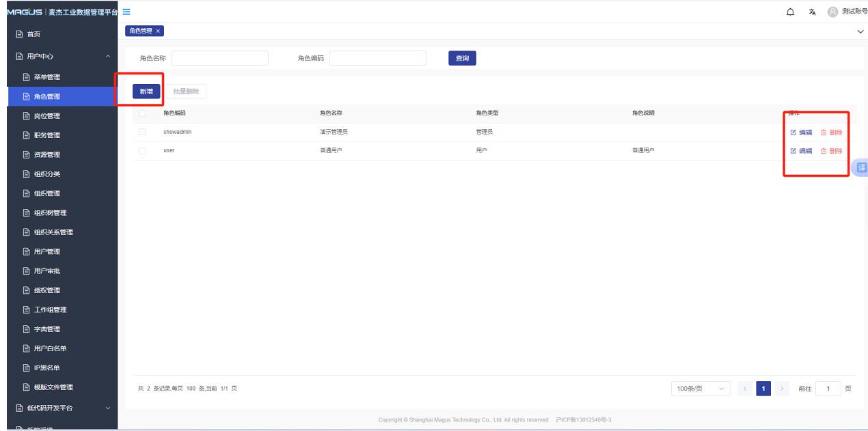Close the 角色管理 tab
This screenshot has height=431, width=868.
(x=158, y=31)
